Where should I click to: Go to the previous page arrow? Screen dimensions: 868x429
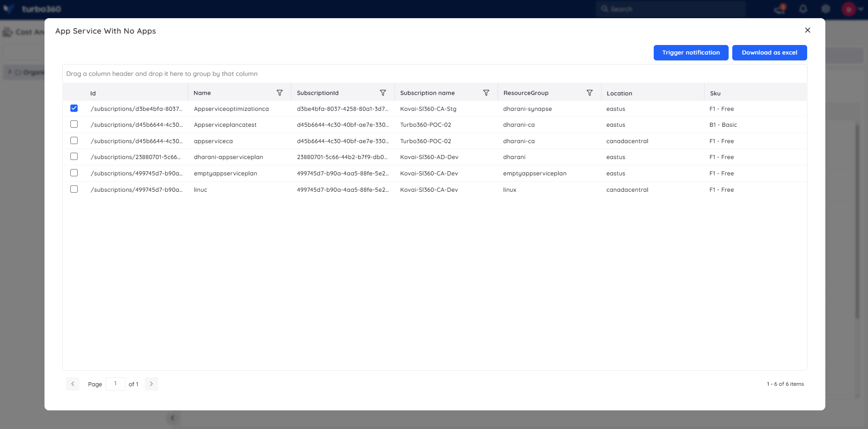(73, 384)
